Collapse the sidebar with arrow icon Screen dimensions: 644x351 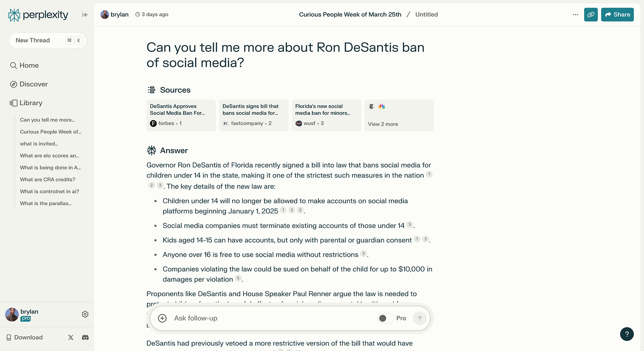(x=85, y=15)
